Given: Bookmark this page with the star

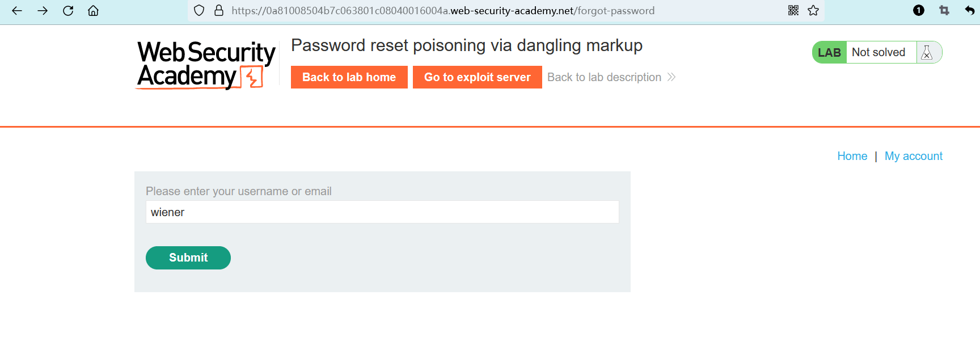Looking at the screenshot, I should pos(813,10).
